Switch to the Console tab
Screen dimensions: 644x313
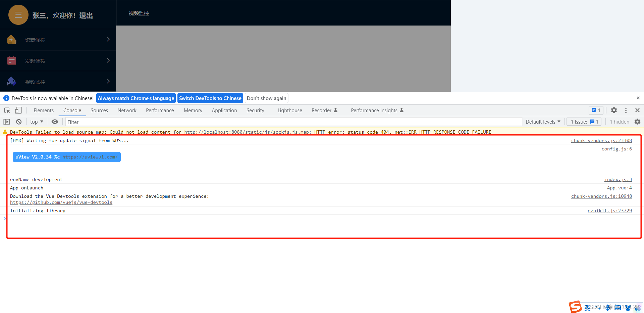tap(72, 110)
